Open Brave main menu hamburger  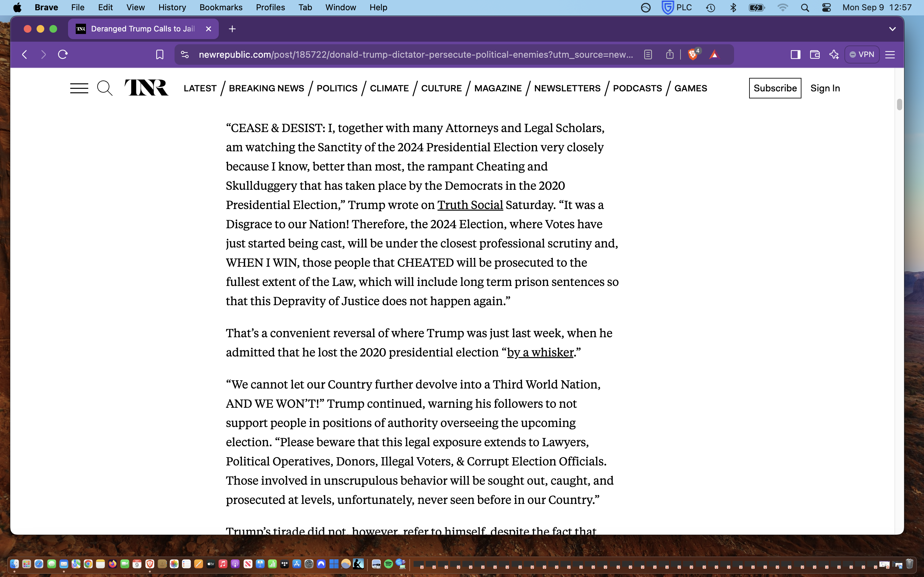point(890,54)
